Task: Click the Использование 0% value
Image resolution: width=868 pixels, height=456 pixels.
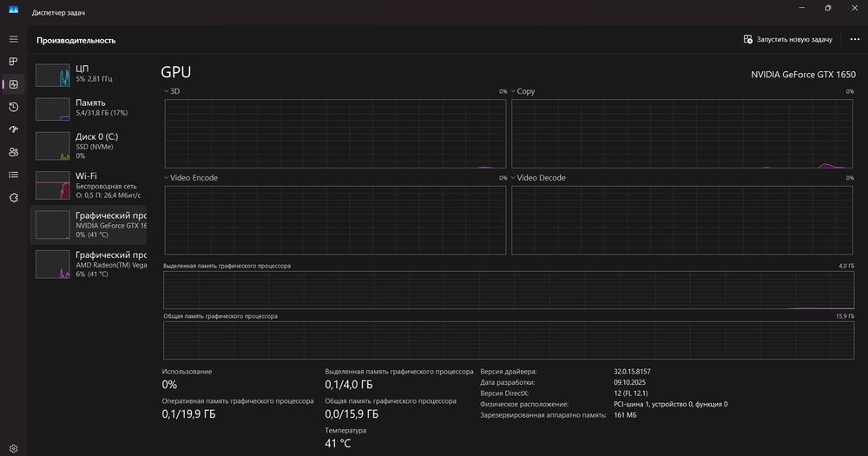Action: coord(169,385)
